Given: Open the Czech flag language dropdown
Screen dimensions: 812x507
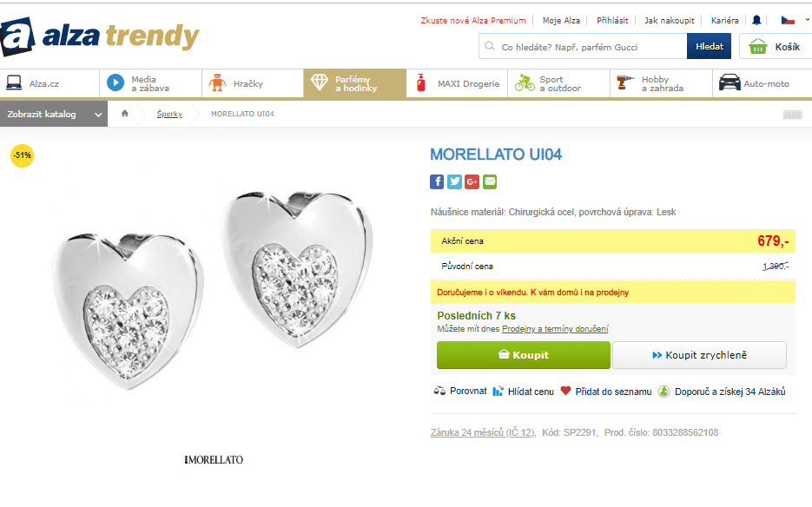Looking at the screenshot, I should tap(791, 20).
